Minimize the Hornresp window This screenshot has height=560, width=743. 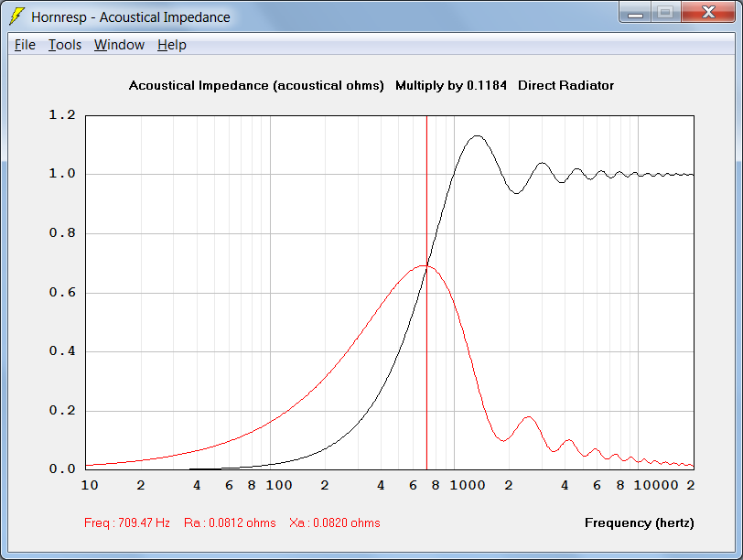coord(635,13)
